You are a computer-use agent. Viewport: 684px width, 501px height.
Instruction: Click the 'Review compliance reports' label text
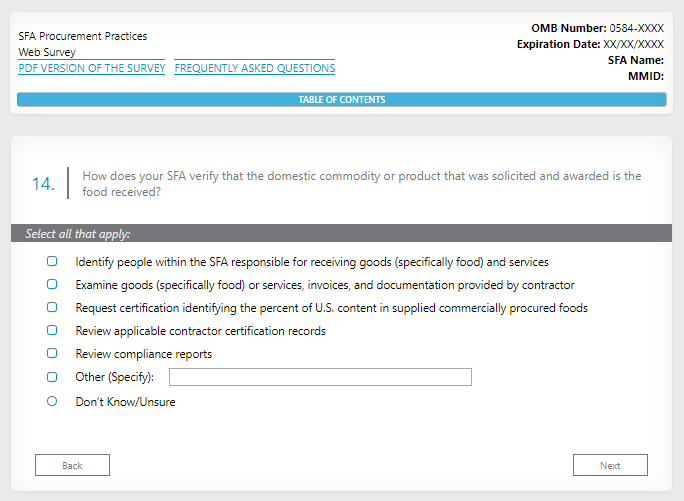pyautogui.click(x=144, y=354)
